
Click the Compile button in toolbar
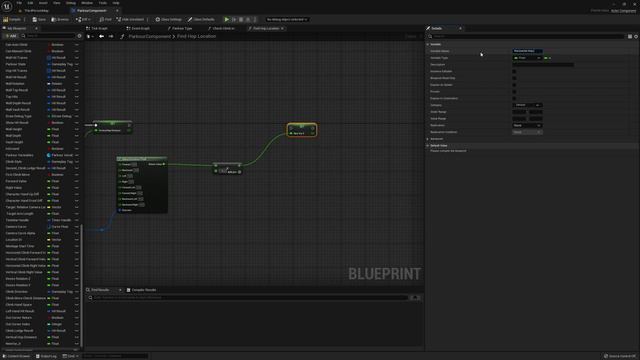coord(12,19)
